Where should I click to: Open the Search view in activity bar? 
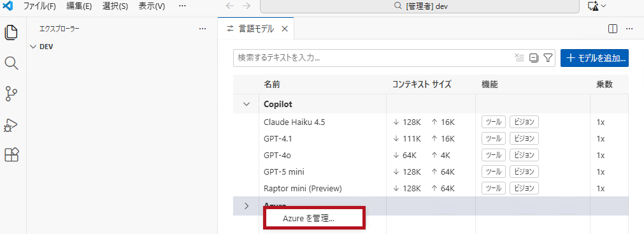pyautogui.click(x=11, y=63)
